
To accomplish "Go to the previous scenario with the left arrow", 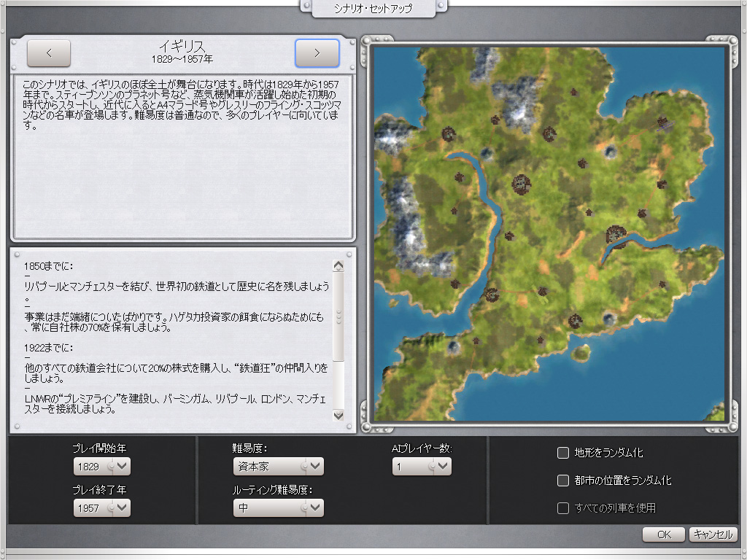I will click(49, 52).
